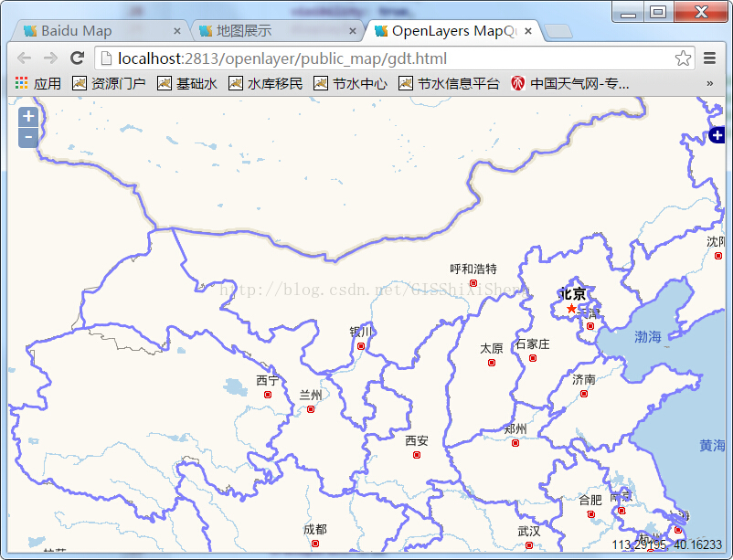Expand the overview map plus button
Screen dimensions: 733x560
[x=717, y=135]
